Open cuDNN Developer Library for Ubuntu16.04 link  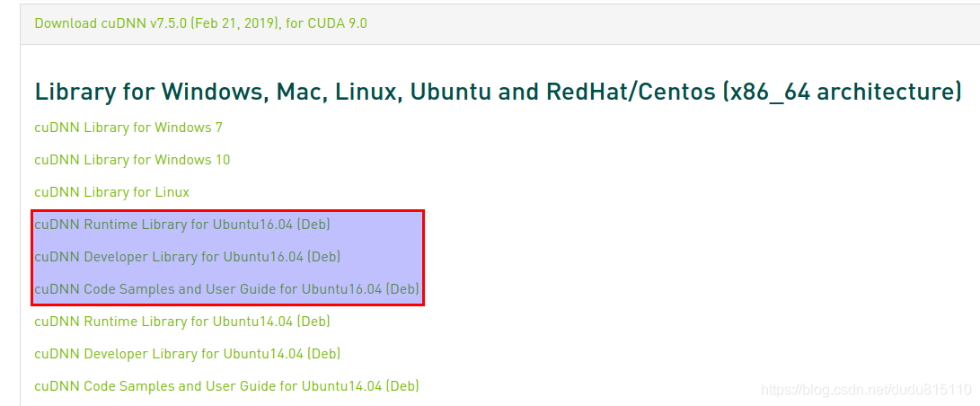tap(188, 257)
